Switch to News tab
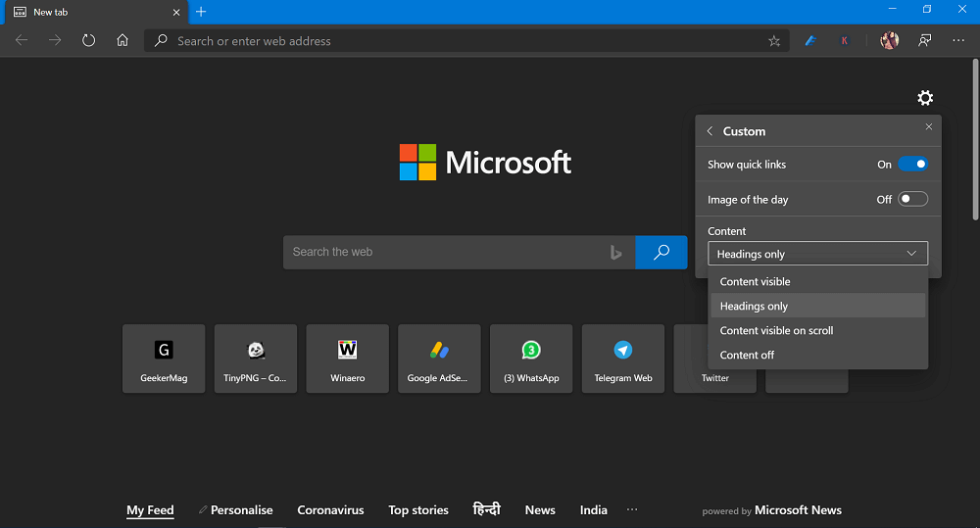Screen dimensions: 980x528 pos(540,510)
